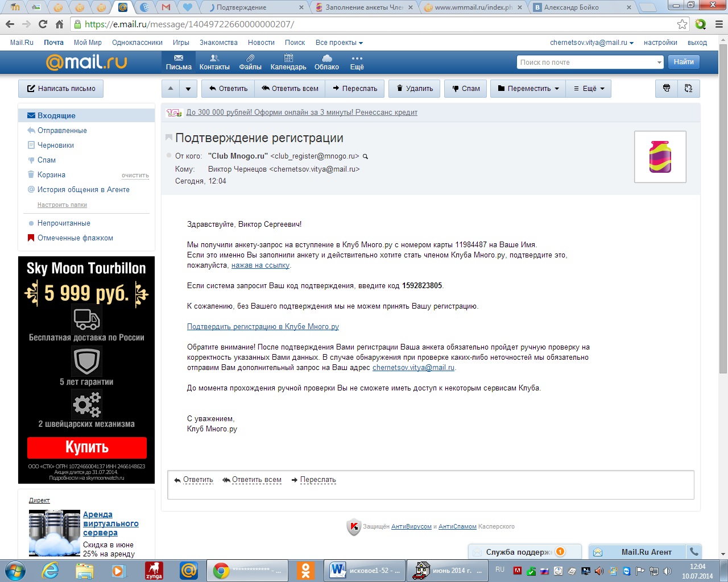728x582 pixels.
Task: Open Windows Explorer folder on taskbar
Action: click(x=84, y=570)
